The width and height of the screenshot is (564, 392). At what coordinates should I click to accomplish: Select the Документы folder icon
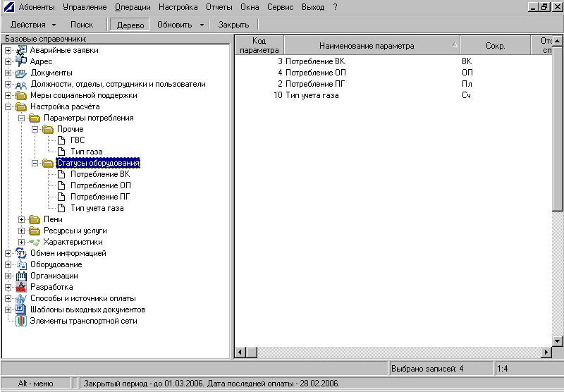[21, 73]
